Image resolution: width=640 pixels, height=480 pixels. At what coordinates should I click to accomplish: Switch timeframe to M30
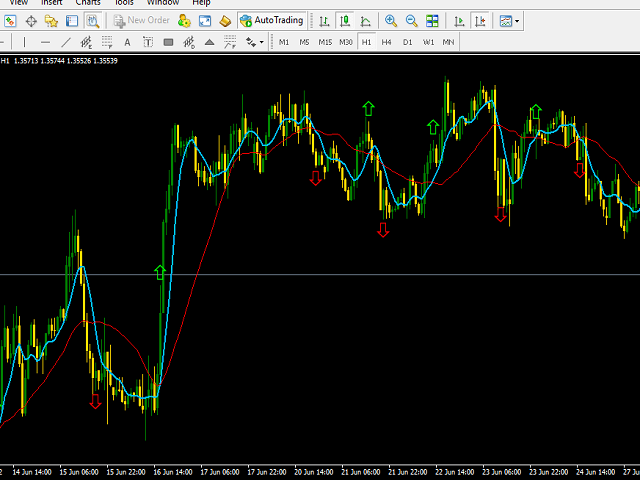coord(346,42)
